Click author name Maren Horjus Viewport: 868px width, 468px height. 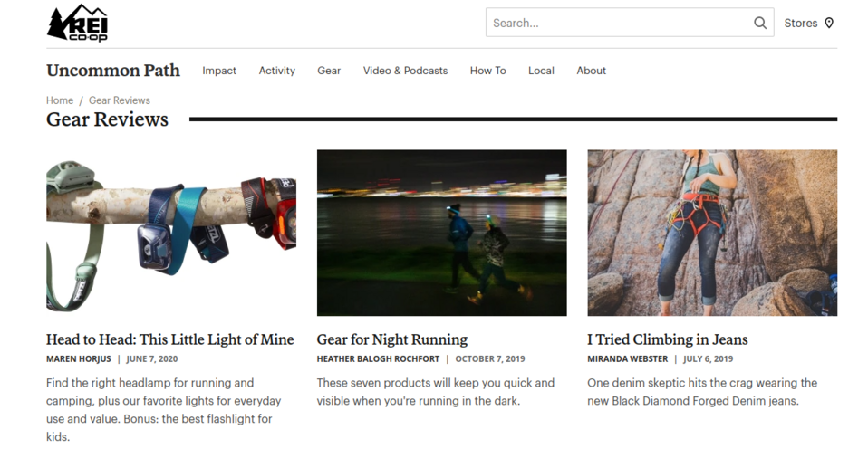click(x=79, y=359)
